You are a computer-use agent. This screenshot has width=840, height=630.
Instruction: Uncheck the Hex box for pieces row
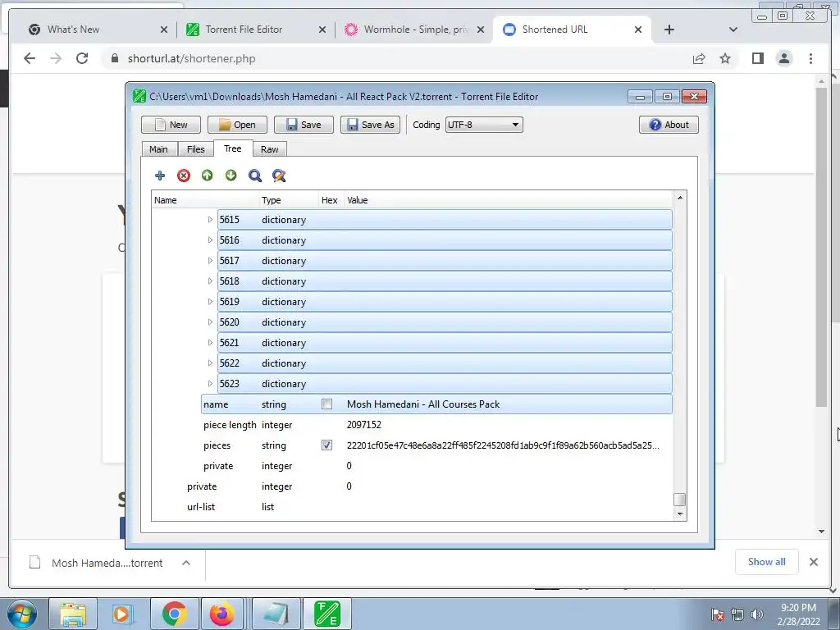[326, 445]
